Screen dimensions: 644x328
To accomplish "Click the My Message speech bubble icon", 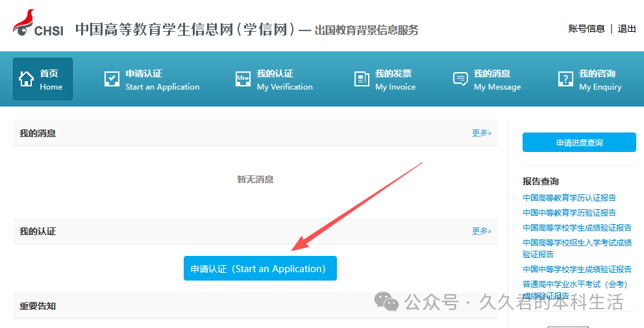I will point(460,79).
